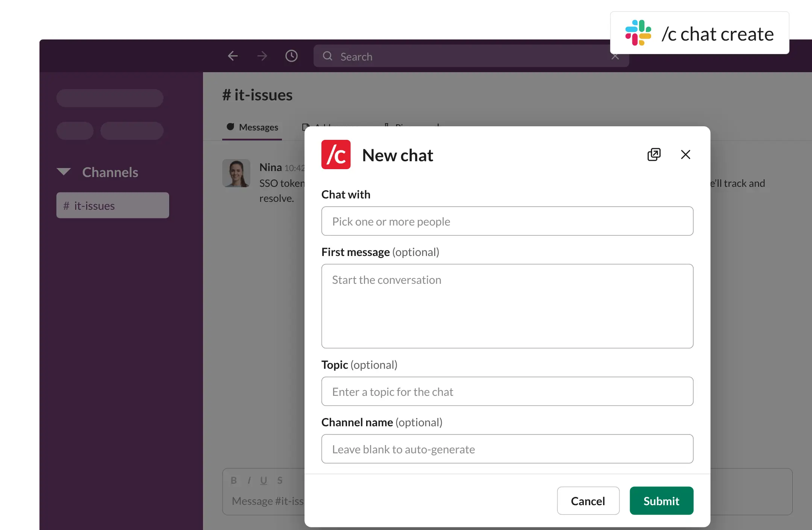
Task: Click the red /c app logo
Action: [x=336, y=154]
